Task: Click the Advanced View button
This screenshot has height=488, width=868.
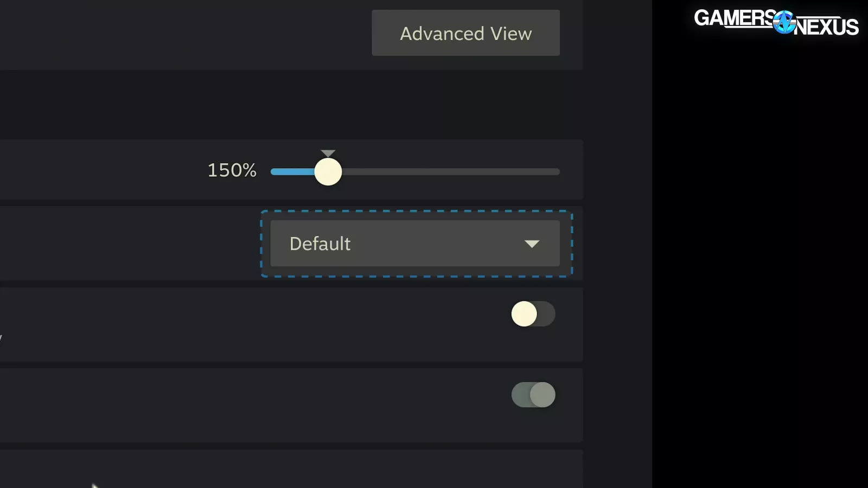Action: (465, 33)
